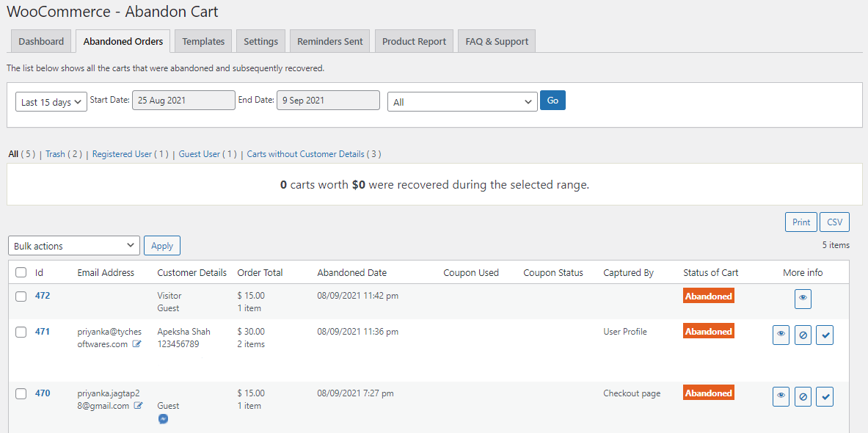View details of abandoned cart 472

point(803,299)
